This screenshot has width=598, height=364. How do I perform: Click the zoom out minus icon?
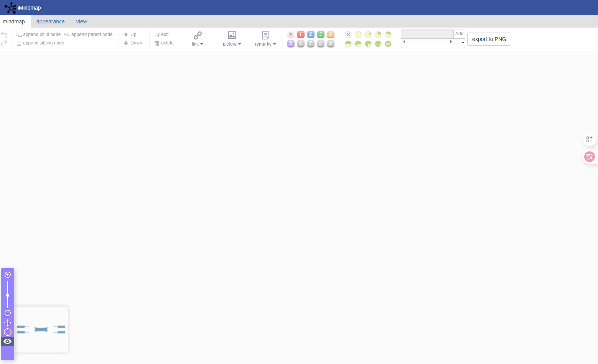pyautogui.click(x=8, y=313)
